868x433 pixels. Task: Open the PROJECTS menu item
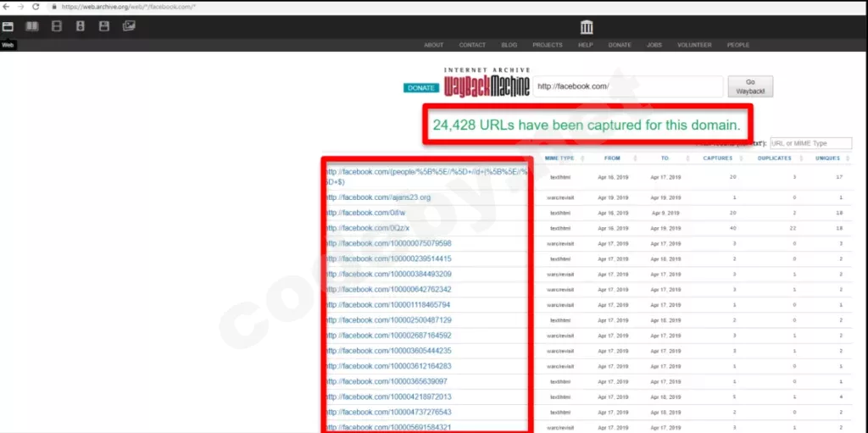548,45
